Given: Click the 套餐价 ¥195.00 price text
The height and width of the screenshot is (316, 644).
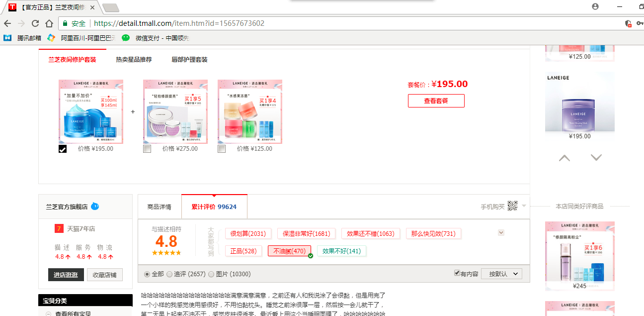Looking at the screenshot, I should click(x=438, y=85).
